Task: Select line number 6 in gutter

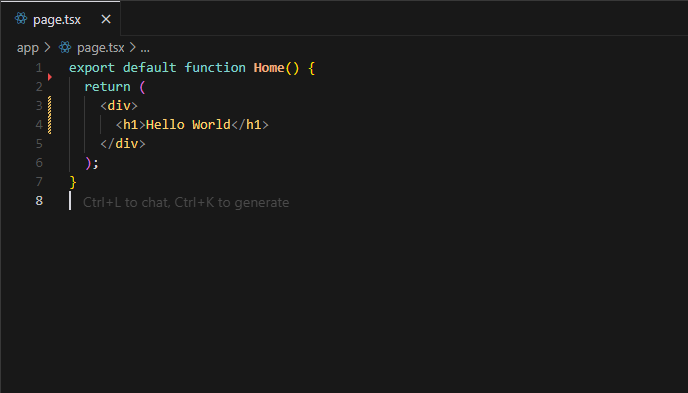Action: click(x=39, y=163)
